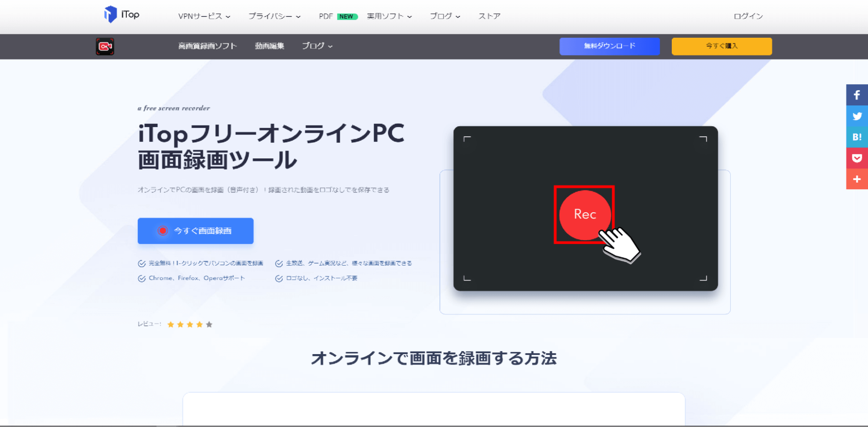Click the recorder preview dark screen
The image size is (868, 427).
pos(585,208)
